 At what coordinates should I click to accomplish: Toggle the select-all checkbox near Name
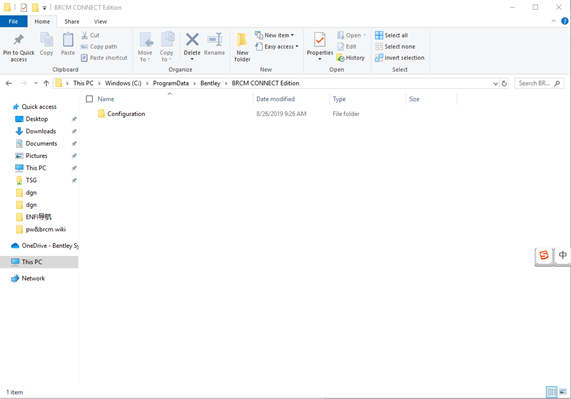[x=89, y=99]
